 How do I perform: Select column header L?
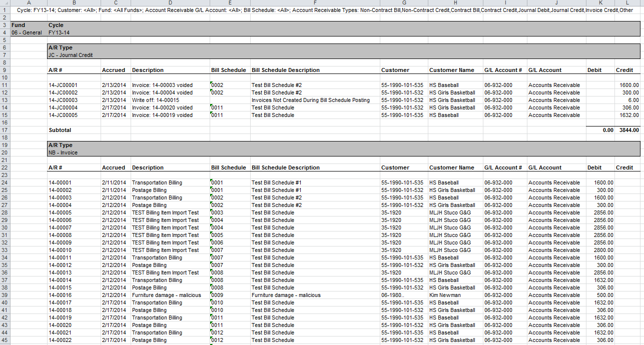pyautogui.click(x=627, y=3)
